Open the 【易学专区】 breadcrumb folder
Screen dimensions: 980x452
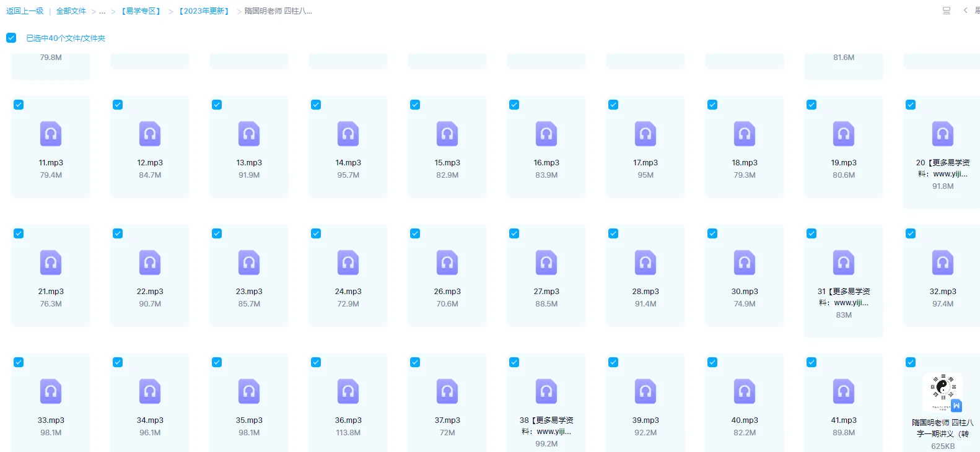[x=141, y=11]
